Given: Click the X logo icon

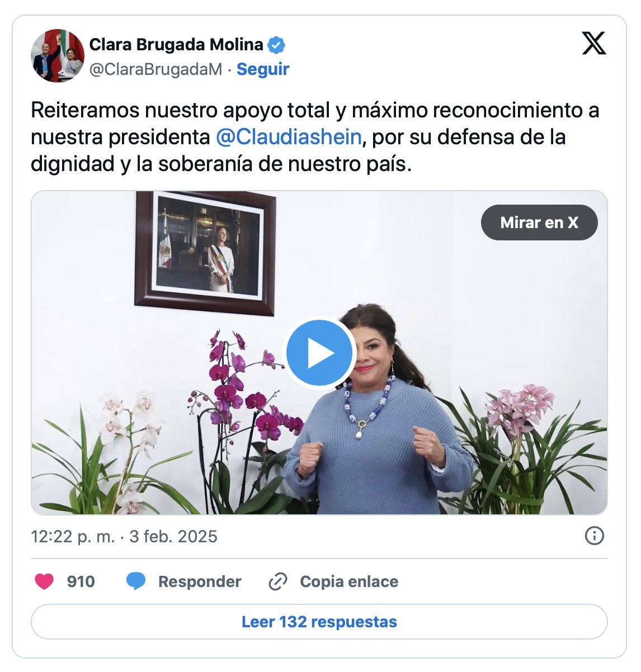Looking at the screenshot, I should 593,43.
